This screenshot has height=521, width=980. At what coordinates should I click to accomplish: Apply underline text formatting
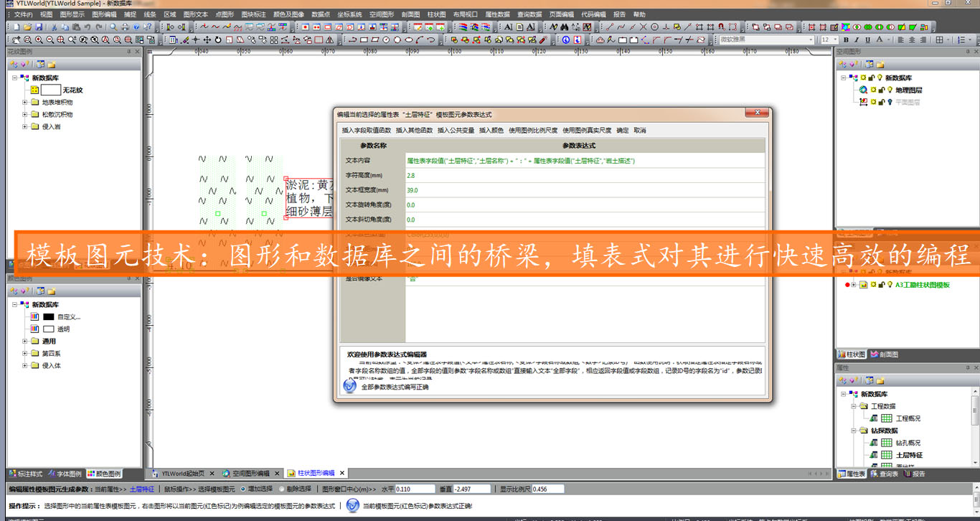pos(867,39)
